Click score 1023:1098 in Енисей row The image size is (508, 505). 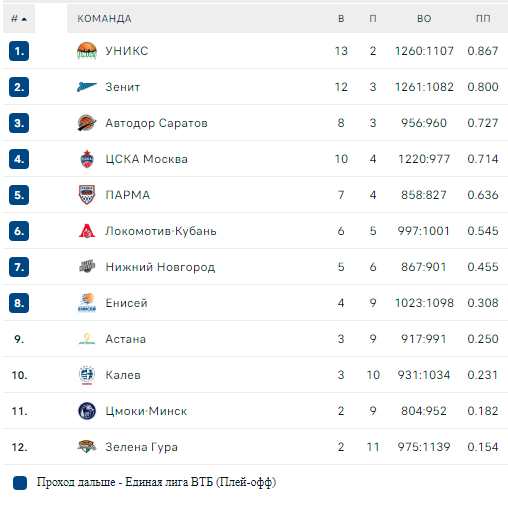click(x=424, y=303)
